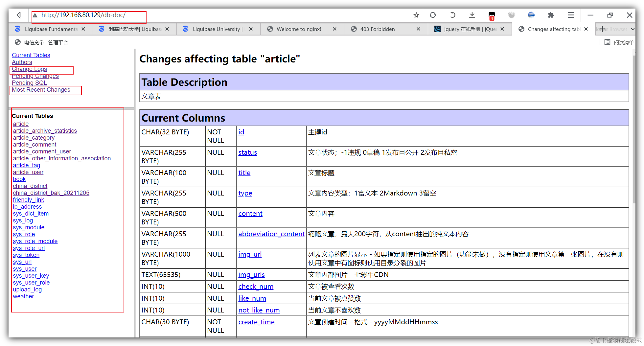Expand the tab list dropdown chevron
Viewport: 644px width, 346px height.
[x=632, y=29]
